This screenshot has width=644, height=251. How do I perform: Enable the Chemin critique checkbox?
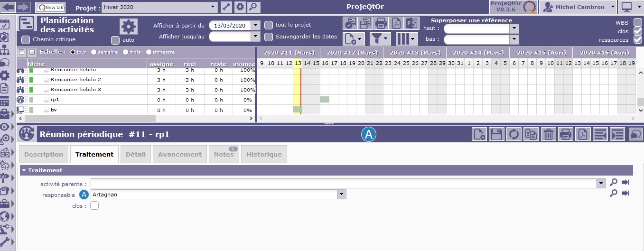point(26,39)
